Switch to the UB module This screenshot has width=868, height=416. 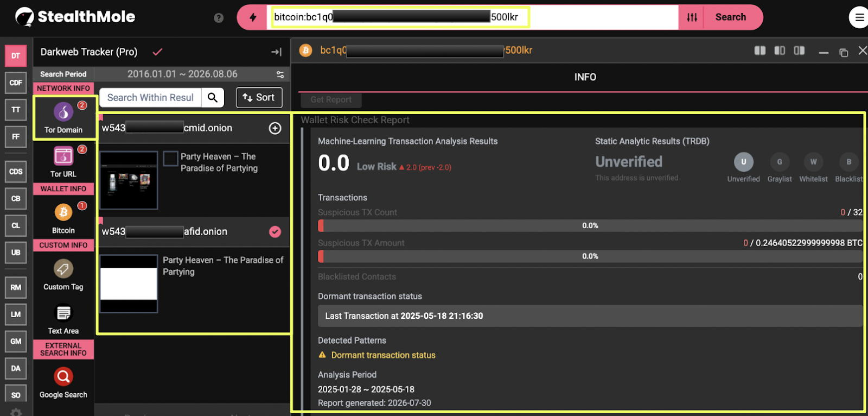point(16,253)
